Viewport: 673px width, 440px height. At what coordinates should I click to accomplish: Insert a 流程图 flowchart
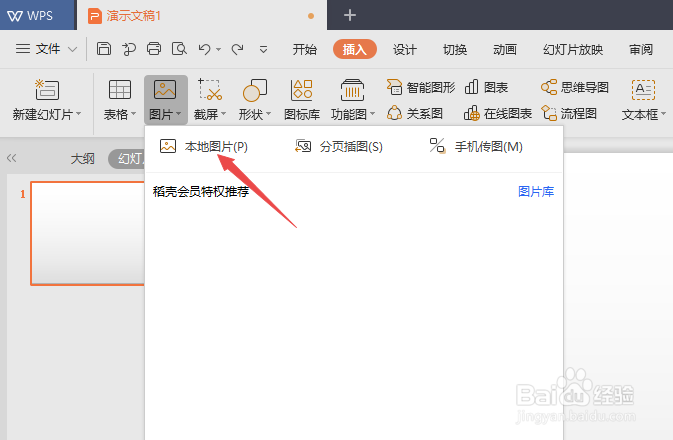(569, 113)
